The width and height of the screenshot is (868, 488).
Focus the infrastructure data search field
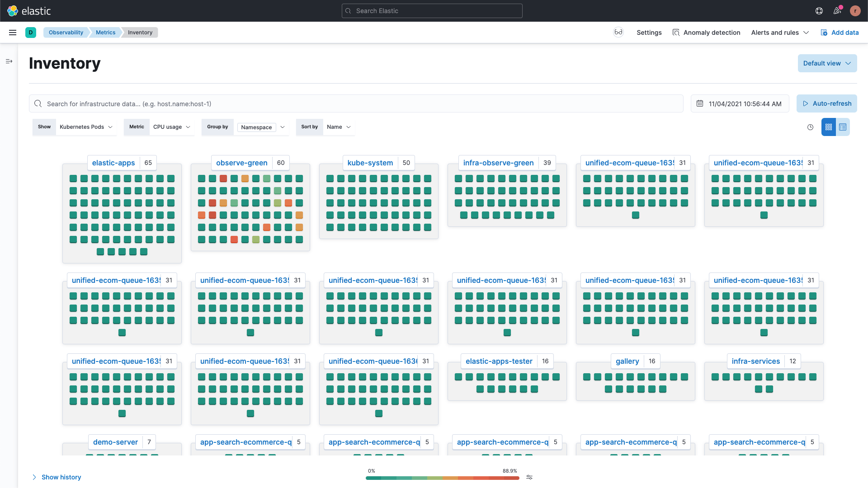tap(356, 104)
